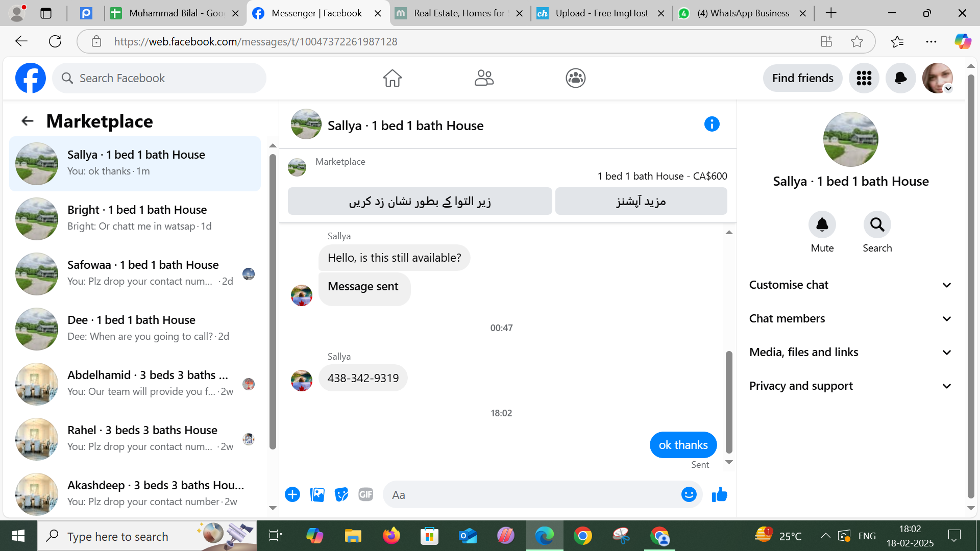Switch to Real Estate browser tab
This screenshot has width=980, height=551.
coord(460,13)
